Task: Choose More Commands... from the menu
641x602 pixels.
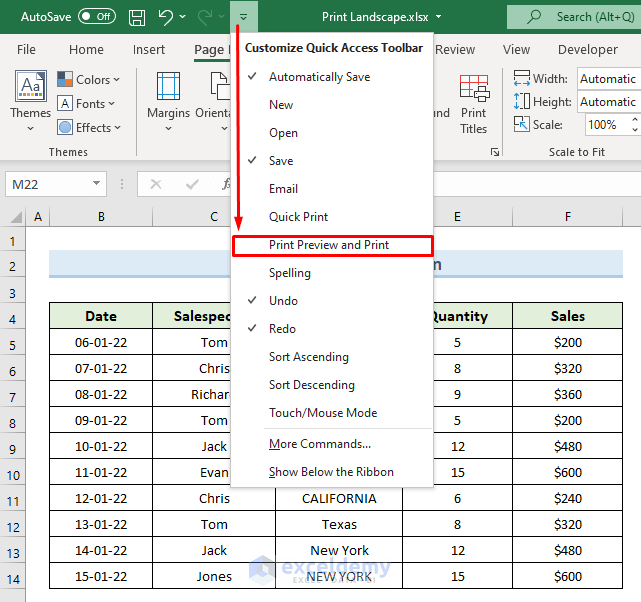Action: (320, 444)
